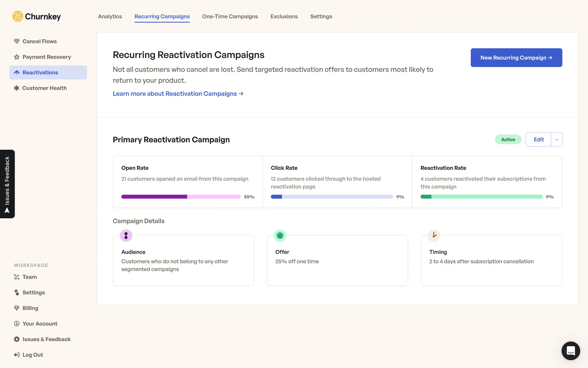This screenshot has height=368, width=588.
Task: Open Learn more about Reactivation Campaigns link
Action: point(178,94)
